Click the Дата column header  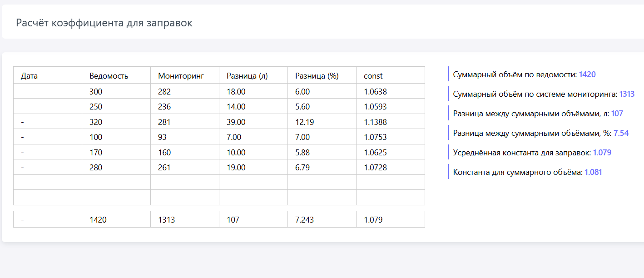[x=48, y=76]
